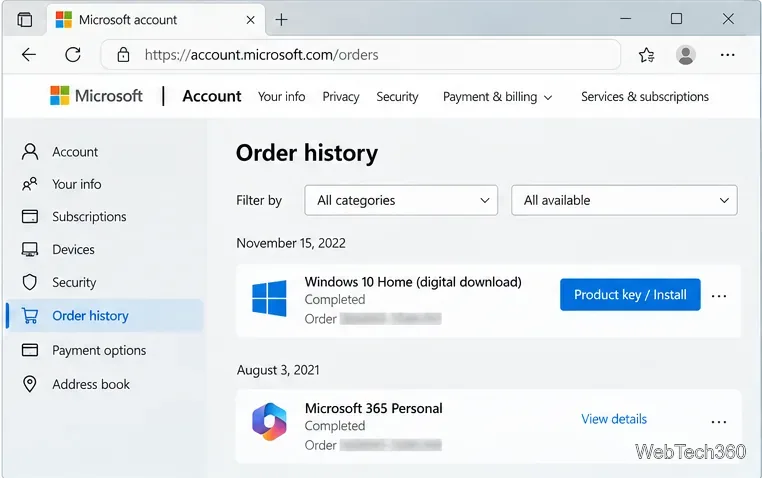Open a new browser tab

281,20
